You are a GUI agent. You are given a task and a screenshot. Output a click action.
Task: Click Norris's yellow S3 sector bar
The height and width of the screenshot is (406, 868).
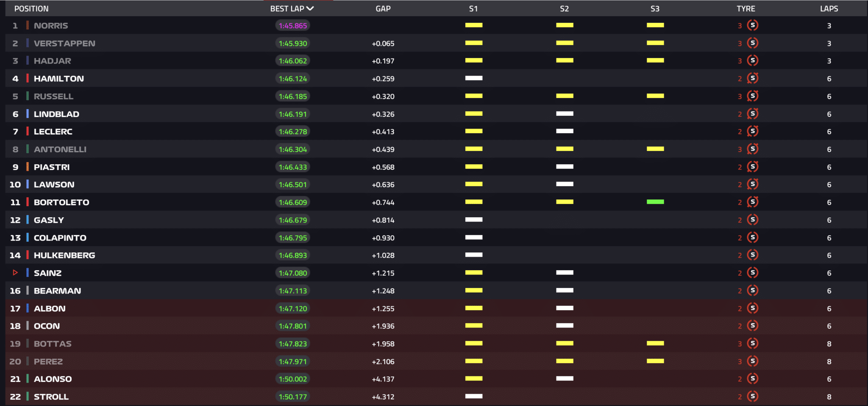[x=655, y=25]
